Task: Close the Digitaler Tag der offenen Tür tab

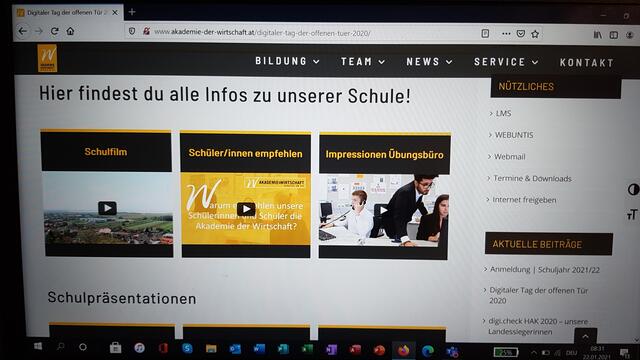Action: pos(115,13)
